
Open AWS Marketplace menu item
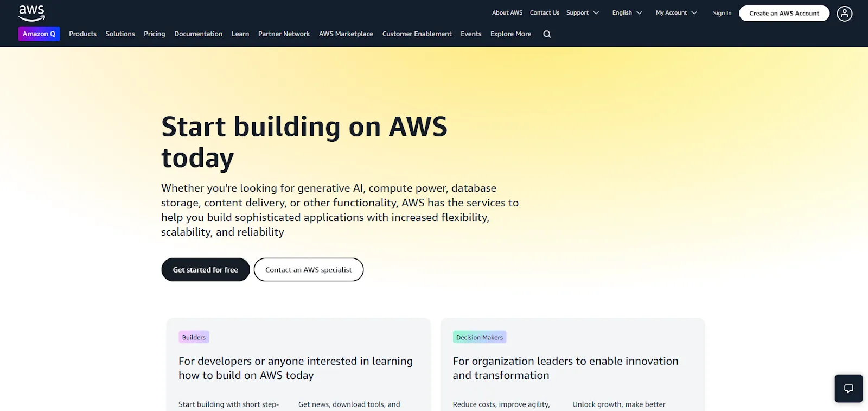click(x=346, y=34)
